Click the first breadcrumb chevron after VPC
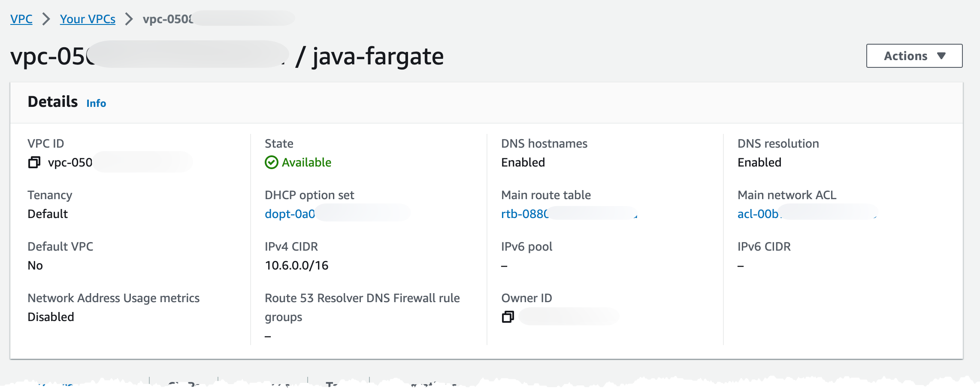The width and height of the screenshot is (980, 388). (x=46, y=19)
